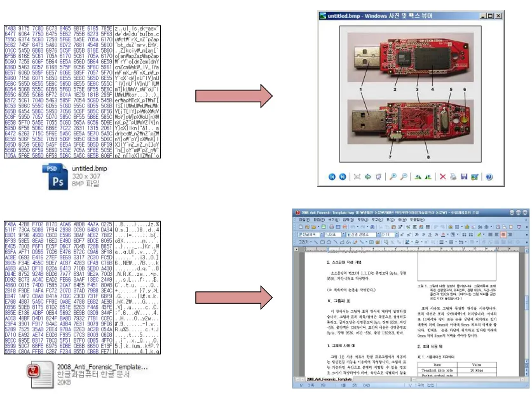The image size is (532, 398).
Task: Toggle justify alignment in Hangul toolbar
Action: click(490, 235)
